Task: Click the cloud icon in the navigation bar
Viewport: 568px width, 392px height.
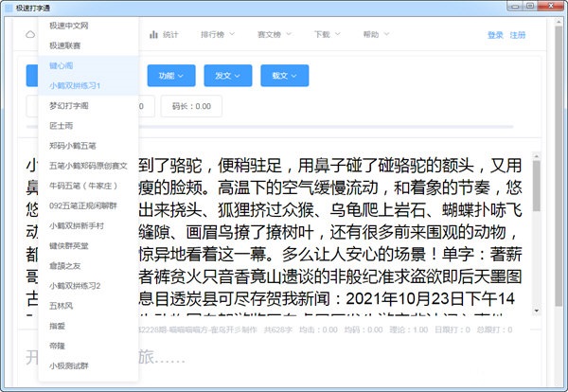Action: tap(30, 34)
